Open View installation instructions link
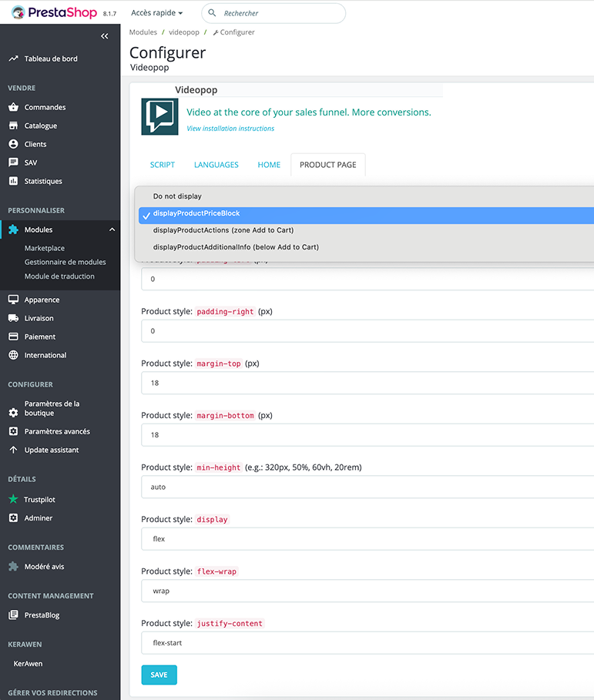594x700 pixels. pyautogui.click(x=230, y=129)
